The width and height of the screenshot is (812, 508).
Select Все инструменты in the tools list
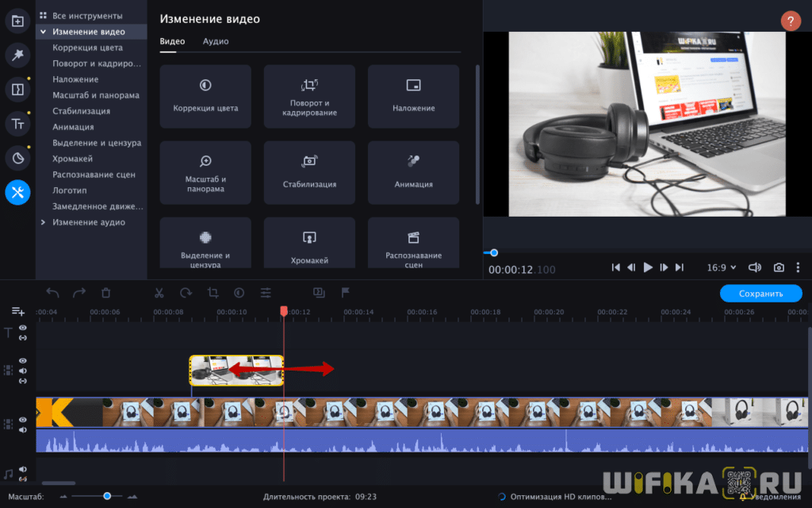pos(87,14)
